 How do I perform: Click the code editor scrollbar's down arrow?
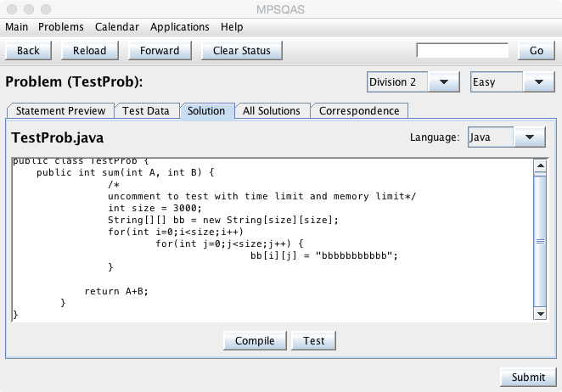pos(539,315)
